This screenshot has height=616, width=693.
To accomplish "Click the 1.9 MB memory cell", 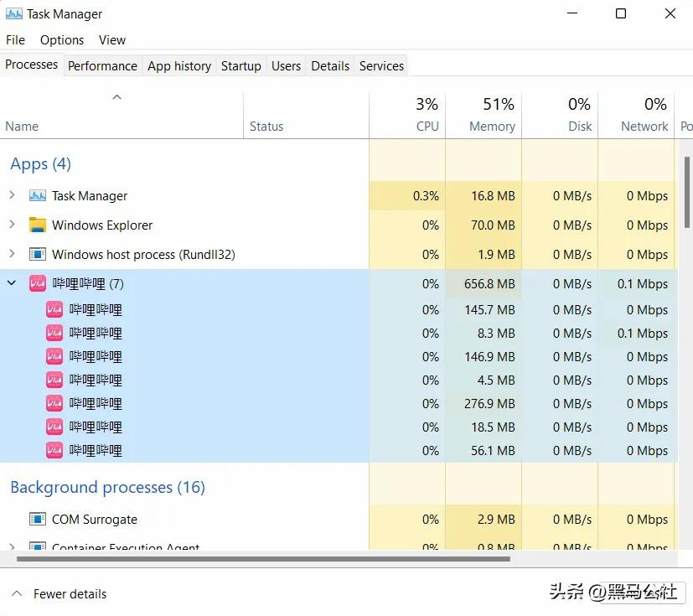I will (484, 255).
